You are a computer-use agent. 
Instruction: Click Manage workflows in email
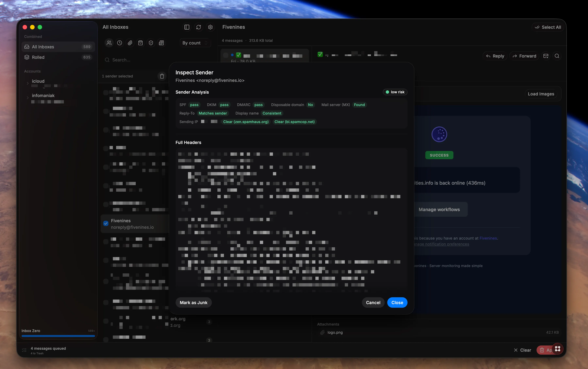[439, 209]
